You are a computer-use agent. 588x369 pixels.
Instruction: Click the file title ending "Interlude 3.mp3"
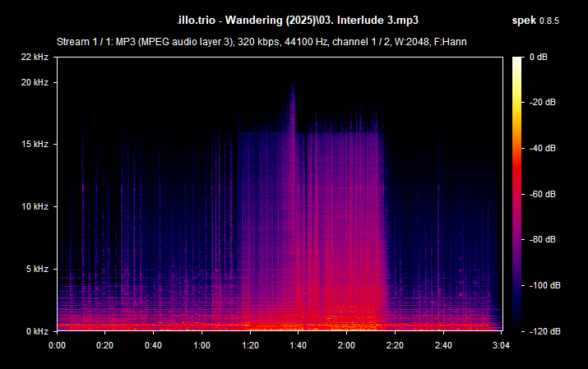pos(298,21)
